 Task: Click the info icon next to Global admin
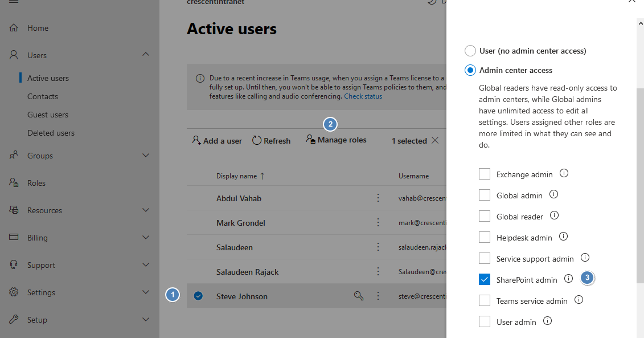tap(553, 194)
